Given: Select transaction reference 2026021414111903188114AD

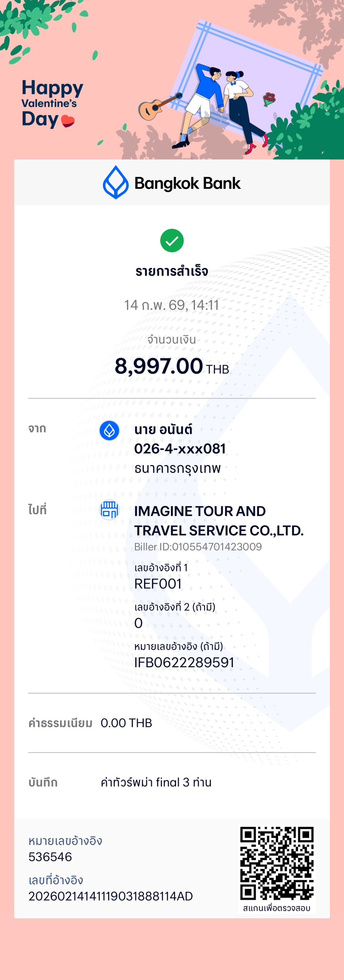Looking at the screenshot, I should [110, 896].
